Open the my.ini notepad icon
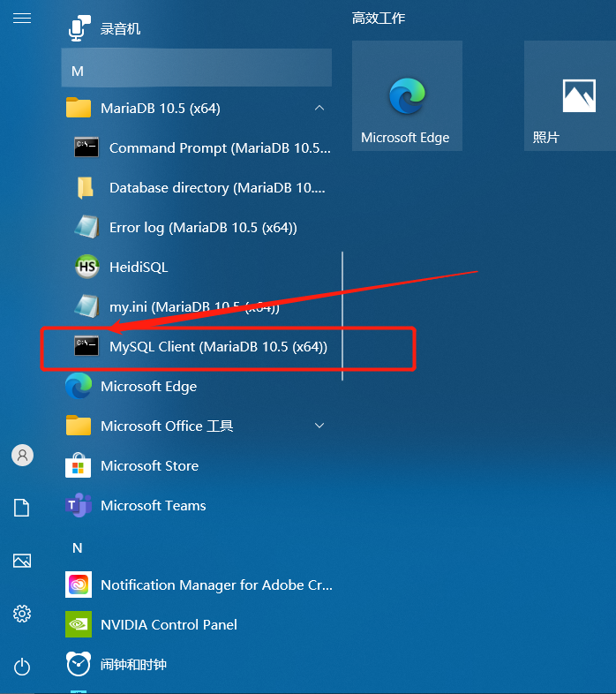 (x=86, y=306)
